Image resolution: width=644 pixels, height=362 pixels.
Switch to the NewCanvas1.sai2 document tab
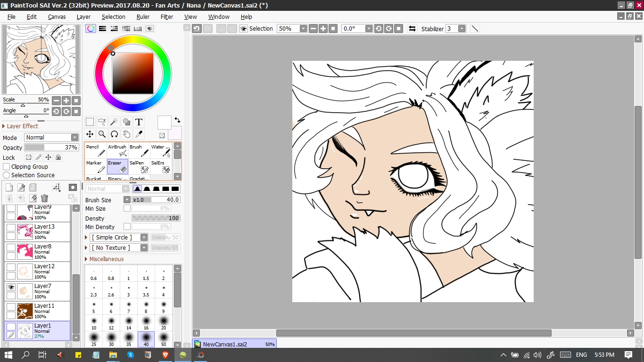[234, 344]
